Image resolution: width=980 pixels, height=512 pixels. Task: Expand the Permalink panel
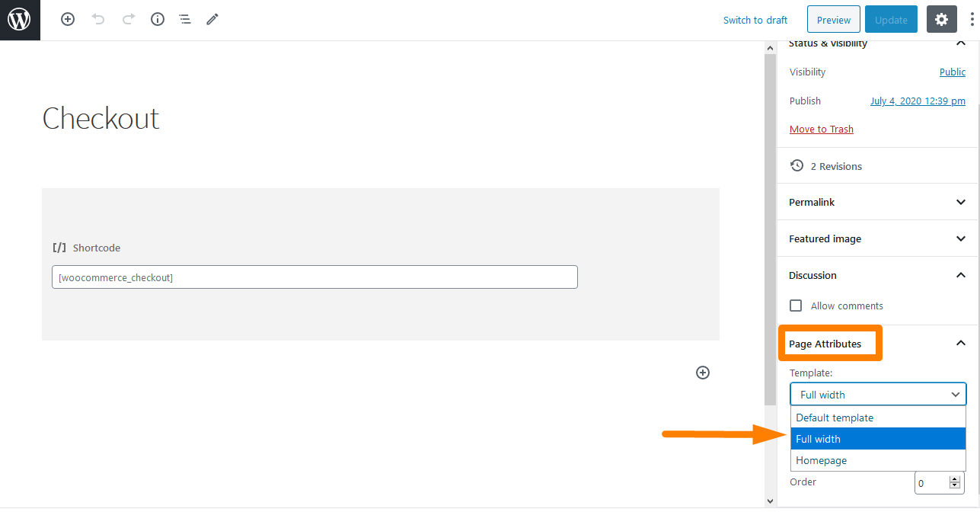tap(877, 202)
